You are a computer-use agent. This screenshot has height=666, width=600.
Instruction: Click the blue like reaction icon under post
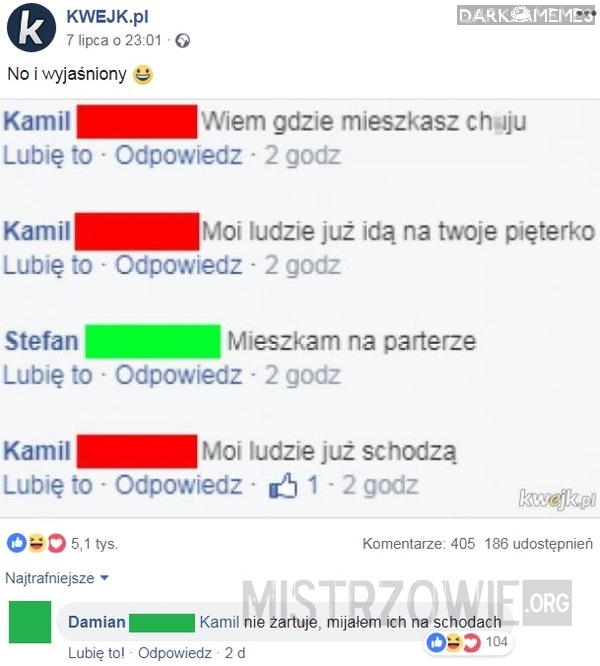coord(17,543)
